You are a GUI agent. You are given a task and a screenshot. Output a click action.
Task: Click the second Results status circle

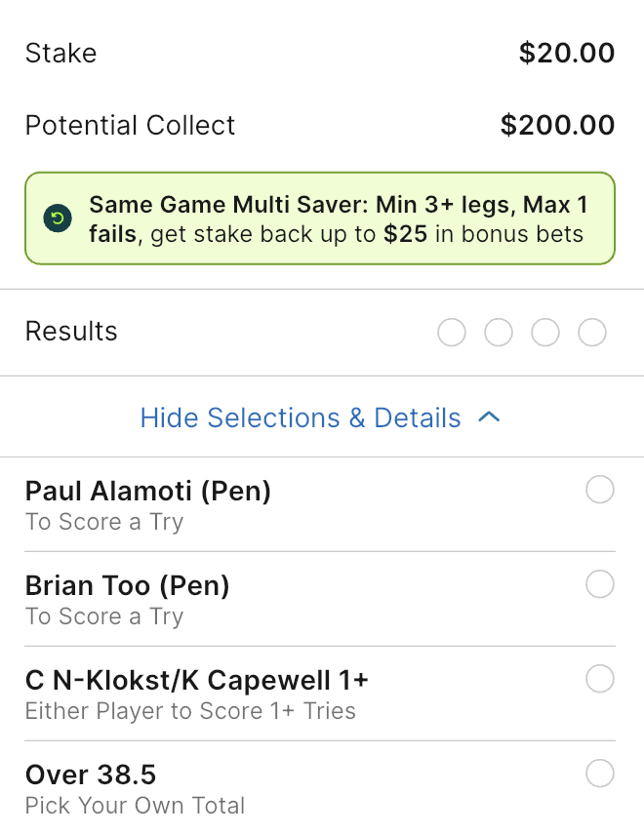click(499, 333)
